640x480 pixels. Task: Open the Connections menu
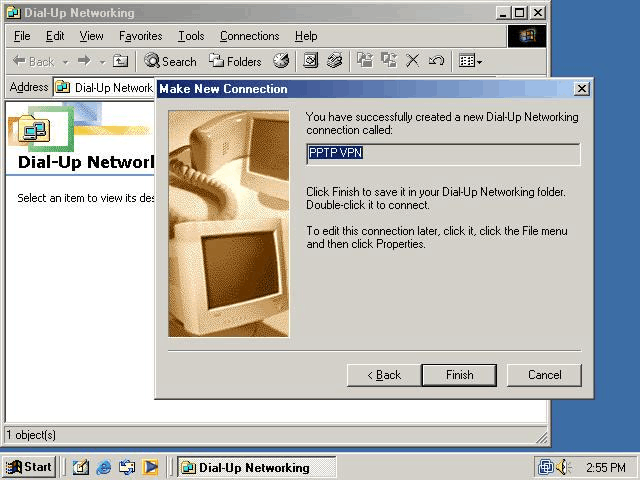pyautogui.click(x=249, y=36)
